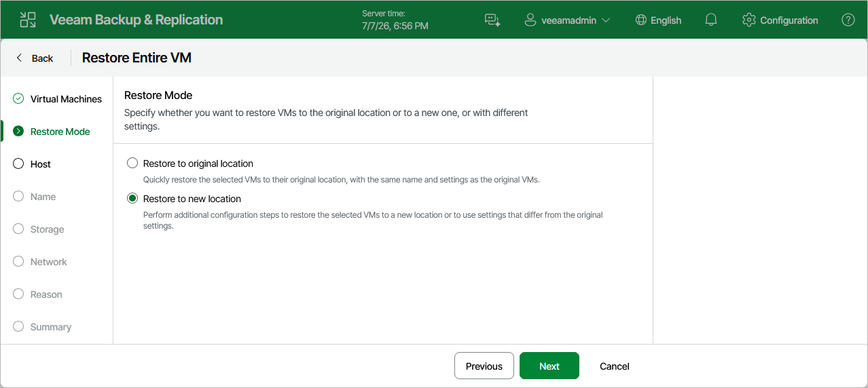The image size is (868, 388).
Task: Select Restore to original location radio
Action: tap(132, 163)
